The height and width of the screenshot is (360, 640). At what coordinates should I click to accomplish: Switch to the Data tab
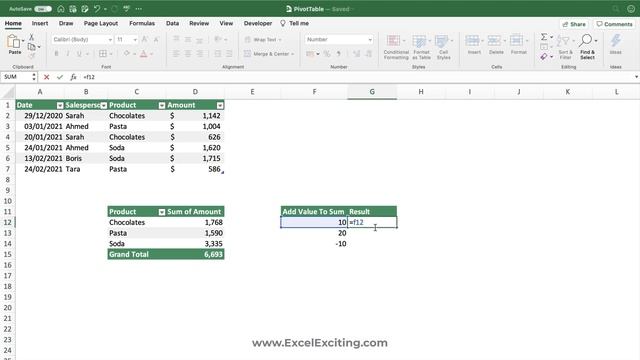[173, 23]
